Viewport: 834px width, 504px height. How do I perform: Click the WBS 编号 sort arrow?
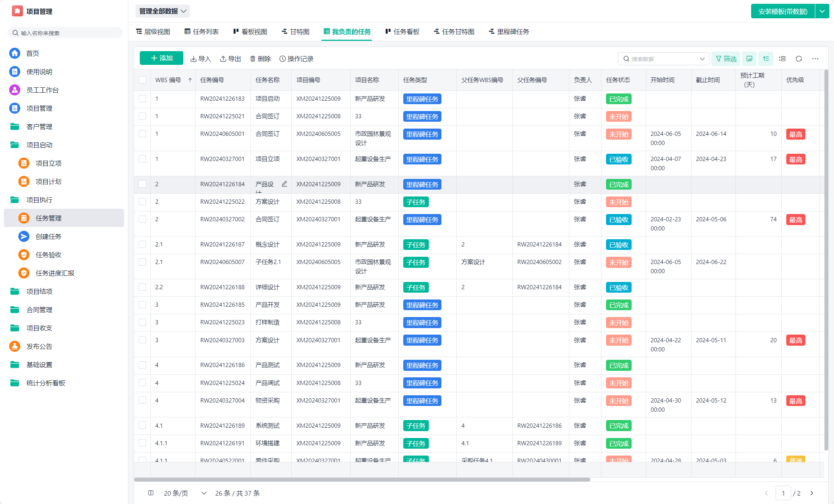190,80
